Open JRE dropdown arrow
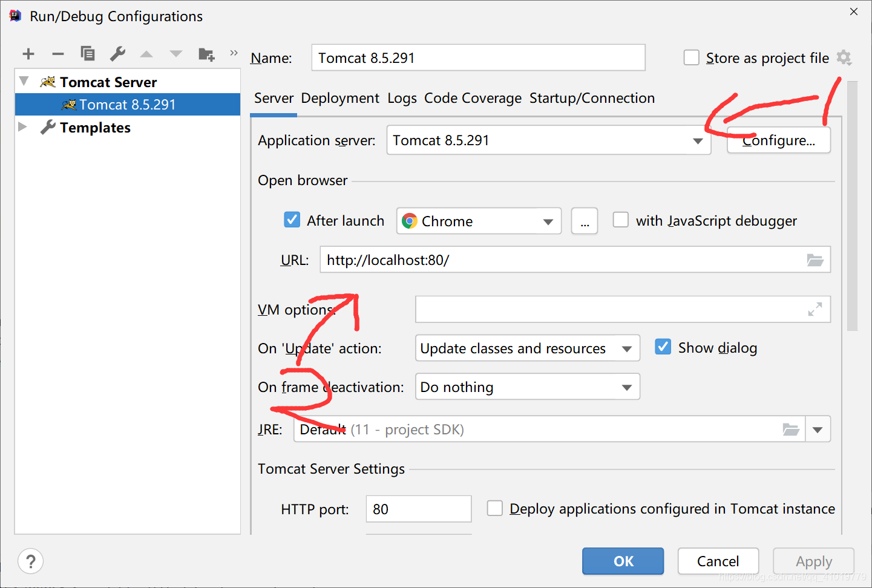Screen dimensions: 872x588 tap(818, 430)
